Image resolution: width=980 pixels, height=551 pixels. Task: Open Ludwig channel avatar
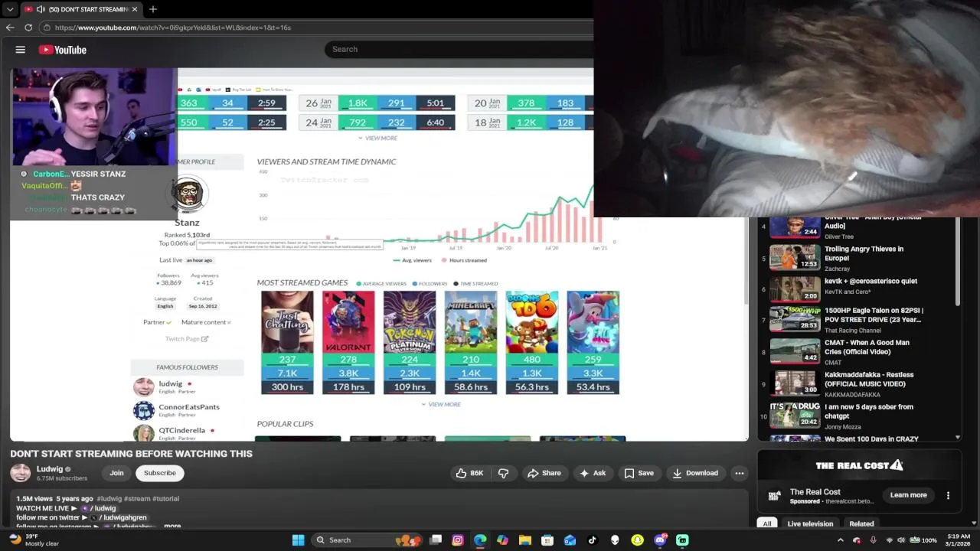21,473
